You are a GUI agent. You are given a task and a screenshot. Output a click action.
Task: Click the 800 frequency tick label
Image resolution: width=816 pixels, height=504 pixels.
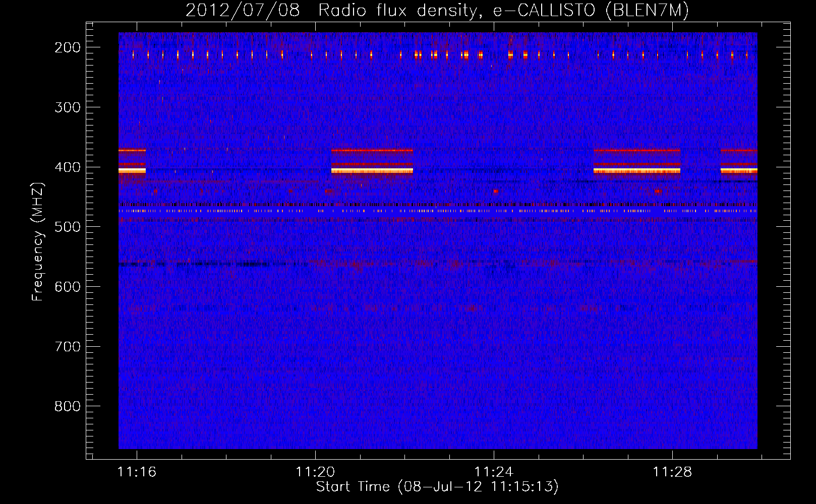point(68,406)
